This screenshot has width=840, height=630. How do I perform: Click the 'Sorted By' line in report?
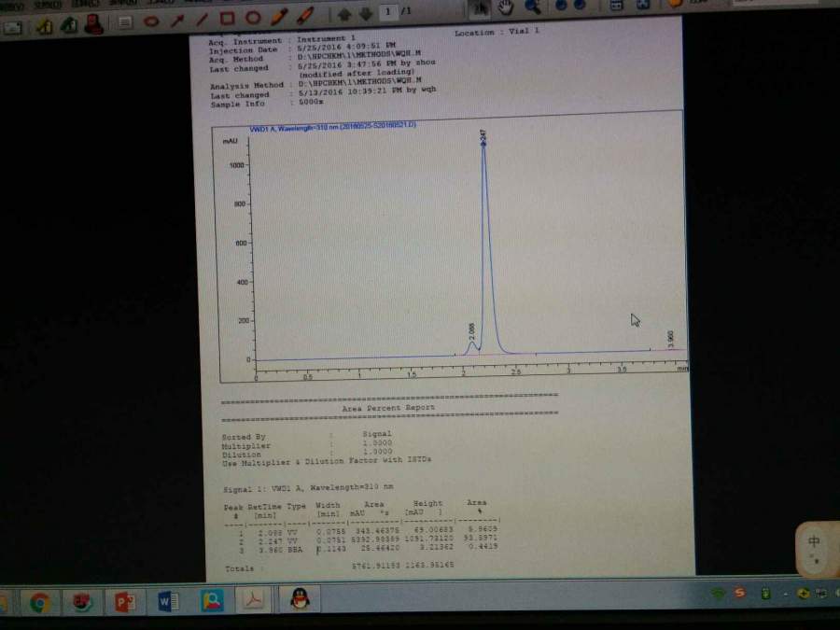tap(307, 435)
